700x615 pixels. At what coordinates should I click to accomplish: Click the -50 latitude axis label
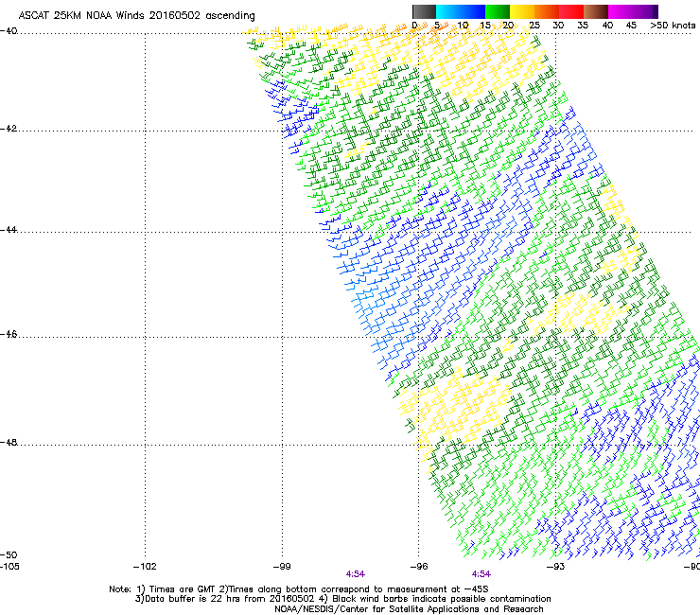coord(9,555)
